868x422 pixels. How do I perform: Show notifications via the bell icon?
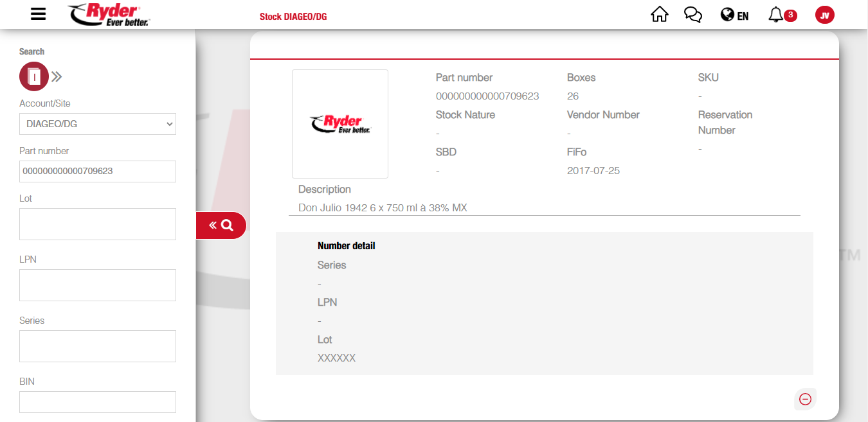point(776,15)
